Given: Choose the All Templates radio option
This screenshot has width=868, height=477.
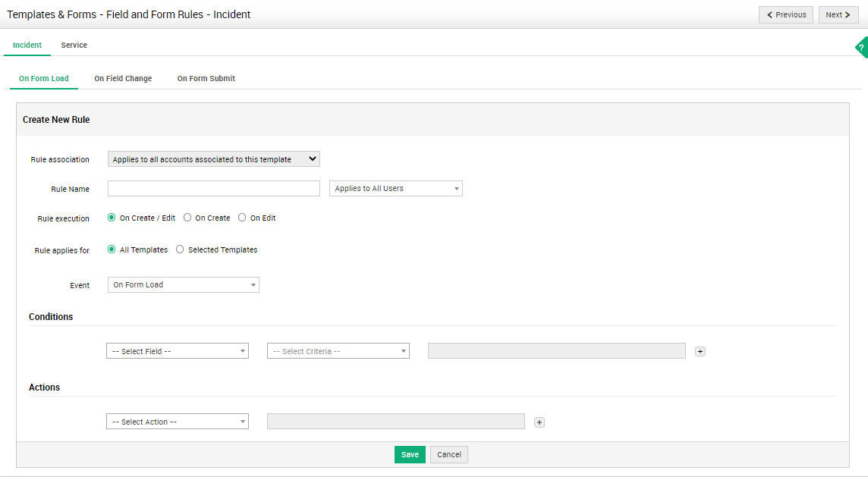Looking at the screenshot, I should coord(112,249).
